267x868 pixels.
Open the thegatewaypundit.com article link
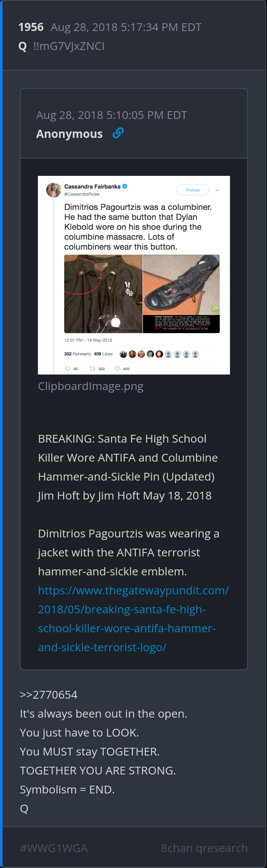133,619
